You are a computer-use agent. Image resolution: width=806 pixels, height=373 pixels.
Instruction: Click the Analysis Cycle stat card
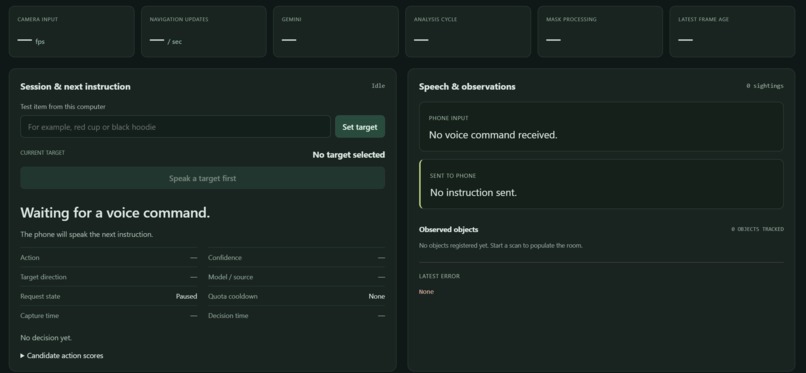468,31
